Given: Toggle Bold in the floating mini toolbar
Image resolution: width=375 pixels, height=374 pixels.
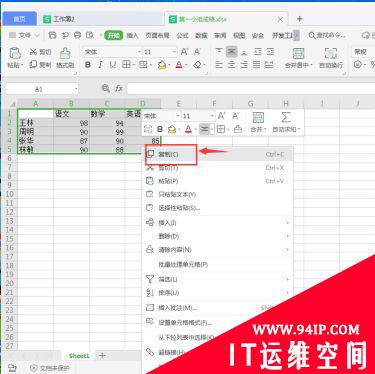Looking at the screenshot, I should click(x=160, y=129).
